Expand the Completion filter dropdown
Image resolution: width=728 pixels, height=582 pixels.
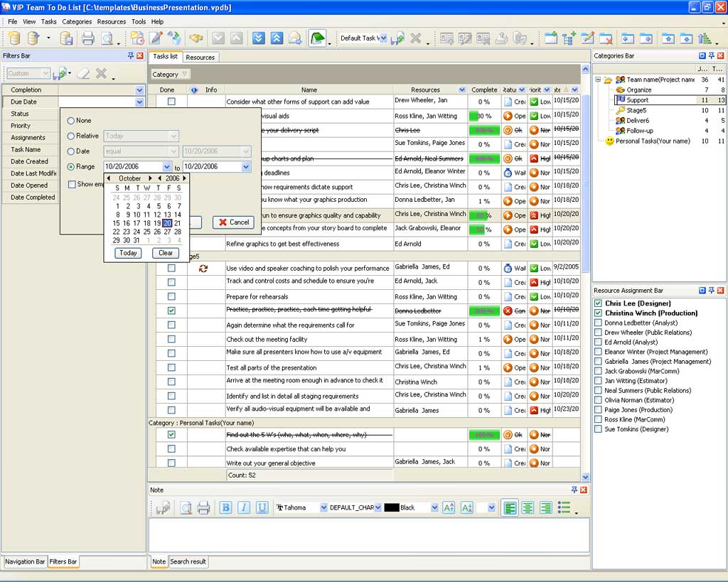(x=139, y=90)
